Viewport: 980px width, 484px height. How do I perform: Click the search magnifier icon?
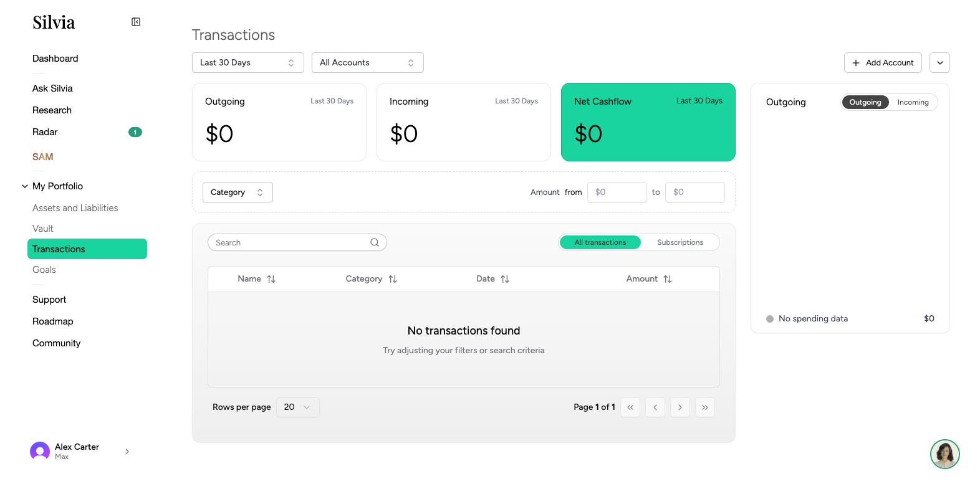coord(375,242)
